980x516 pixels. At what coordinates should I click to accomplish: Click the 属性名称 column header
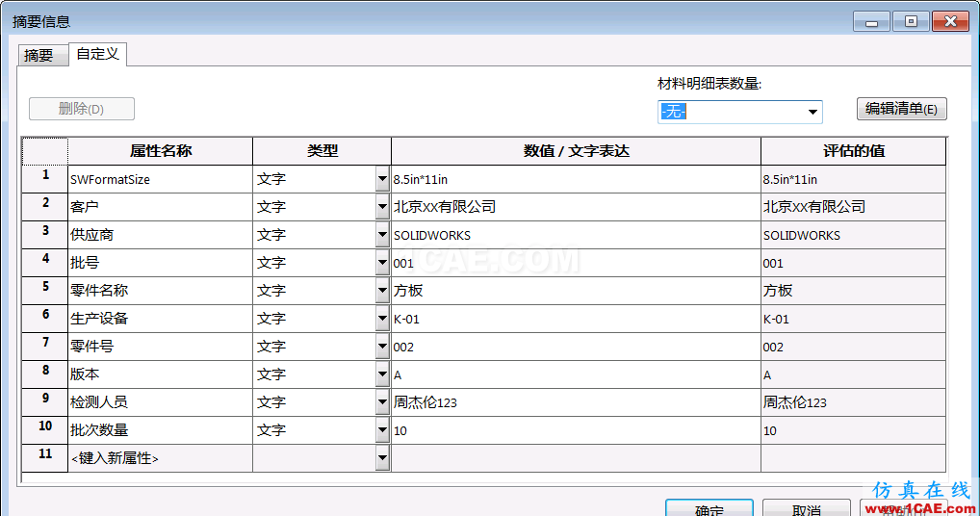pyautogui.click(x=160, y=151)
